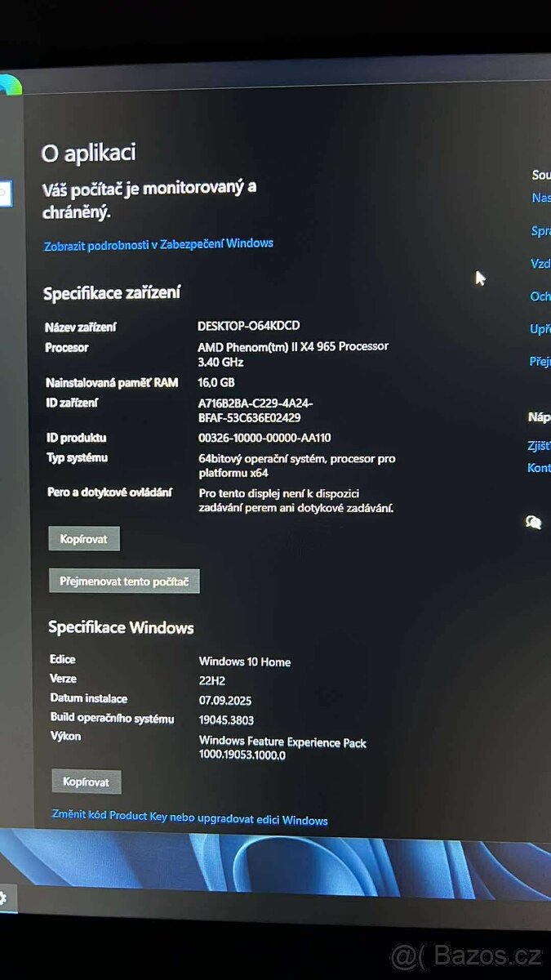Open 'Zobrazit podrobnosti v Zabezpečení Windows' link
Screen dimensions: 551x980
158,244
